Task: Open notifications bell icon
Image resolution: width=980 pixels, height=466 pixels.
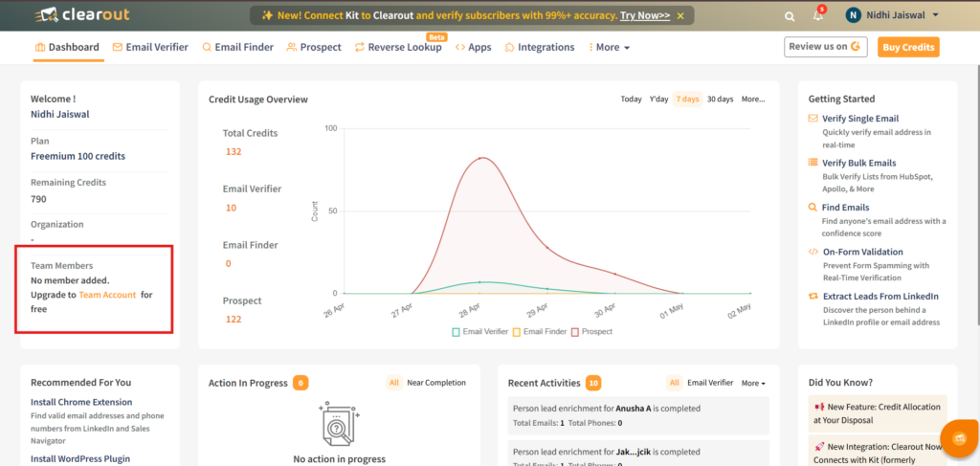Action: 818,15
